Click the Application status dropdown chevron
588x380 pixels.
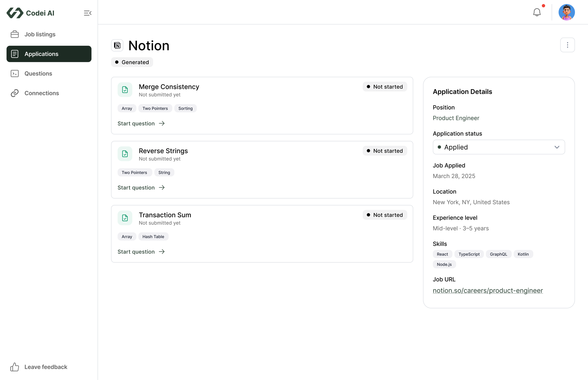(x=557, y=147)
